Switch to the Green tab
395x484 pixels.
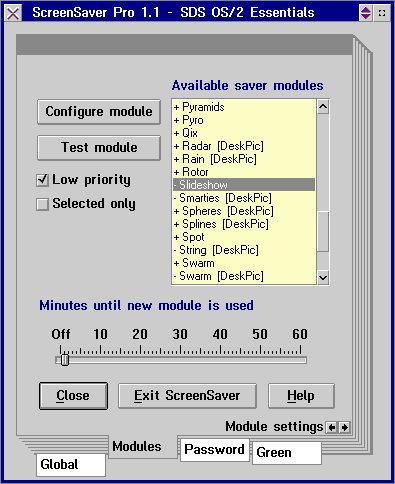coord(287,453)
